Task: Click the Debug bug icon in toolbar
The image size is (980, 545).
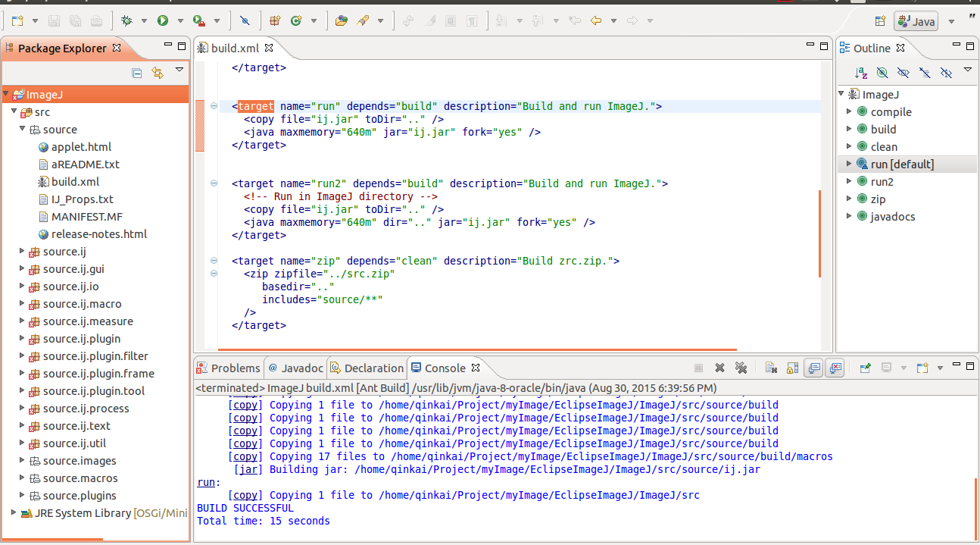Action: point(126,21)
